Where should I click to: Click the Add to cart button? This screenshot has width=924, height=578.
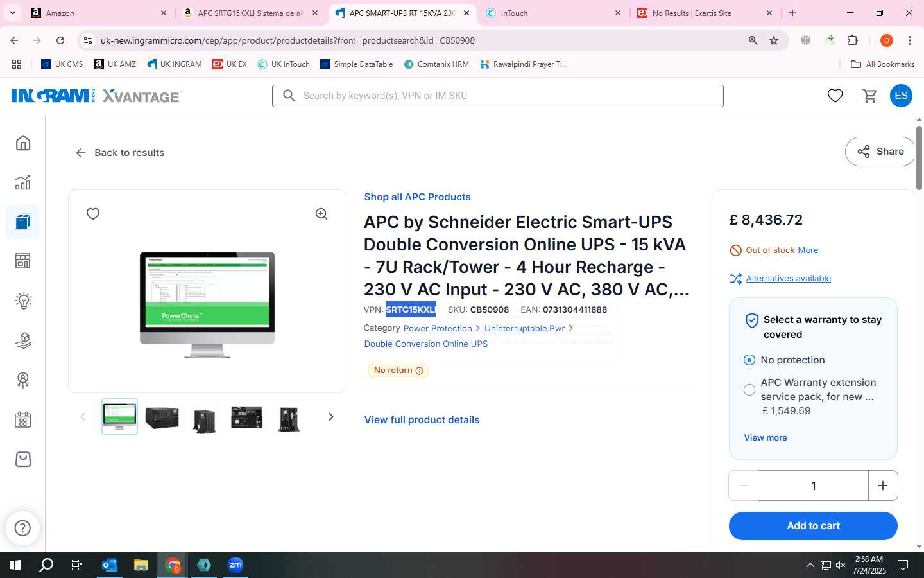[813, 526]
